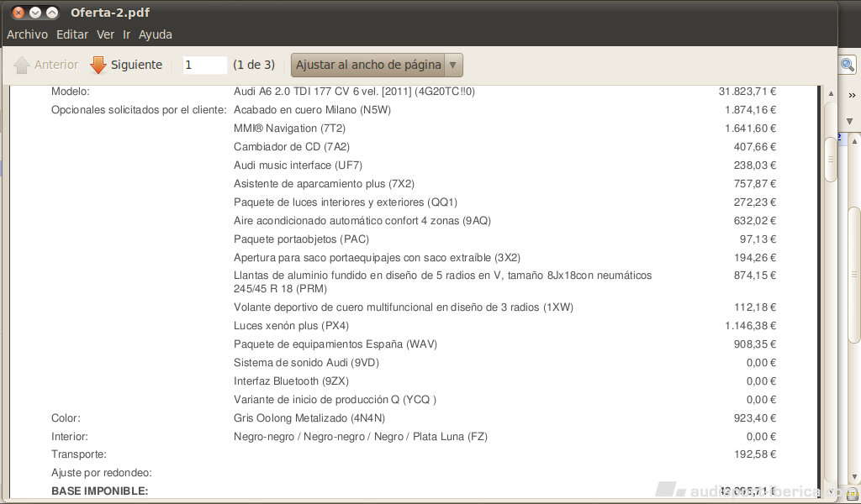Click the '(1 de 3)' page count label
Screen dimensions: 861x504
(254, 65)
